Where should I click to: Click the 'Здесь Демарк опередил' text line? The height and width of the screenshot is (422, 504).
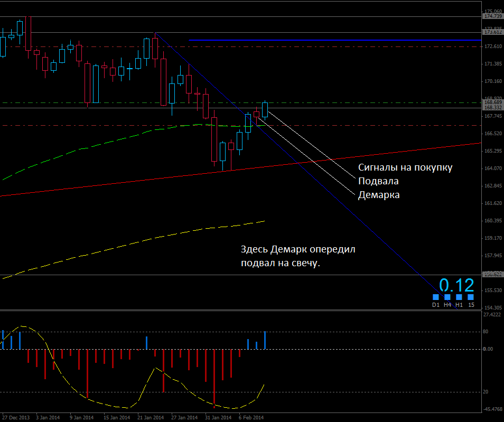pyautogui.click(x=298, y=249)
